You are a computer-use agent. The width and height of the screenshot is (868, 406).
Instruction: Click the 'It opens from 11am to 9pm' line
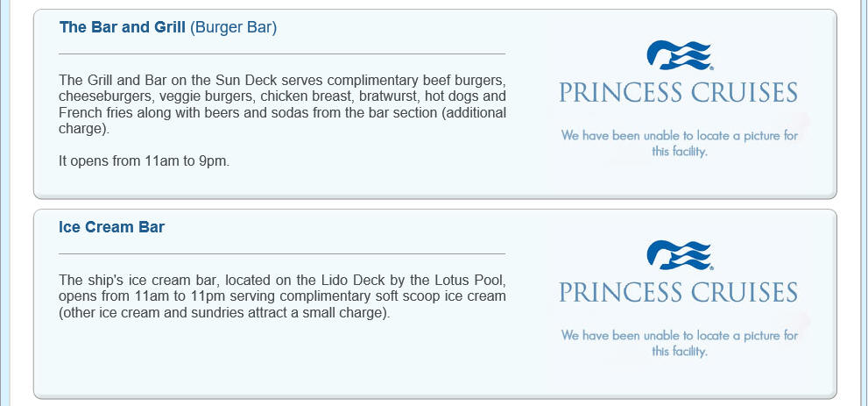[x=144, y=161]
